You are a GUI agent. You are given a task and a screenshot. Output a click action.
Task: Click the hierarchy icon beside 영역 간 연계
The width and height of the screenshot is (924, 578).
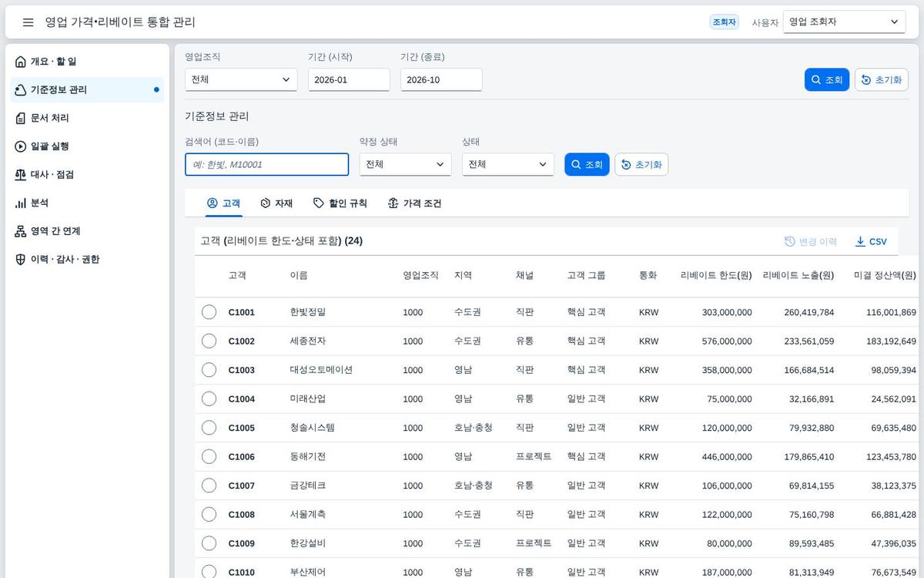21,231
